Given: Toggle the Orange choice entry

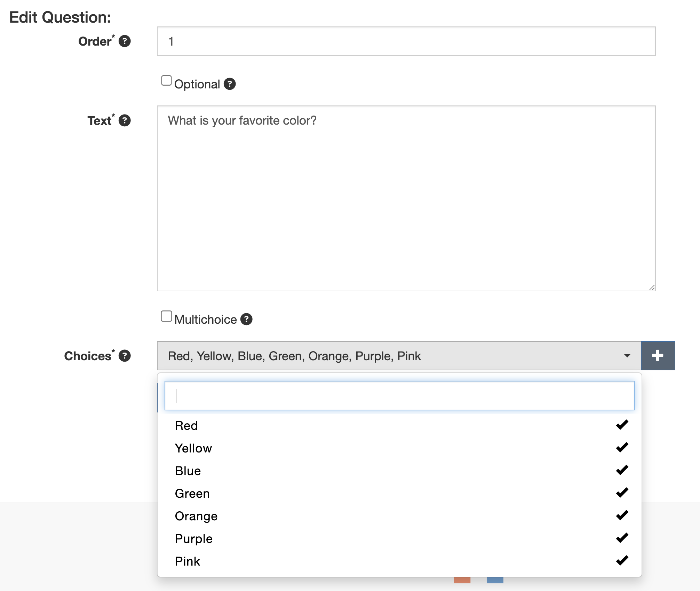Looking at the screenshot, I should point(196,516).
